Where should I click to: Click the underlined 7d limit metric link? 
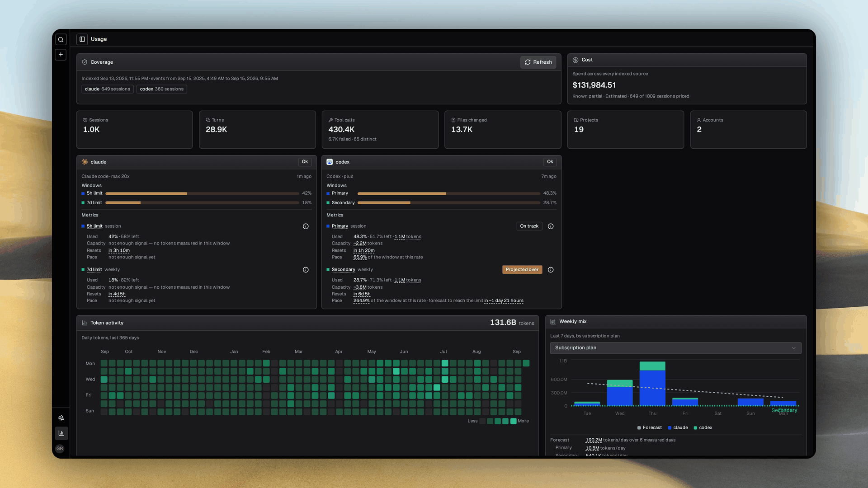pyautogui.click(x=94, y=270)
